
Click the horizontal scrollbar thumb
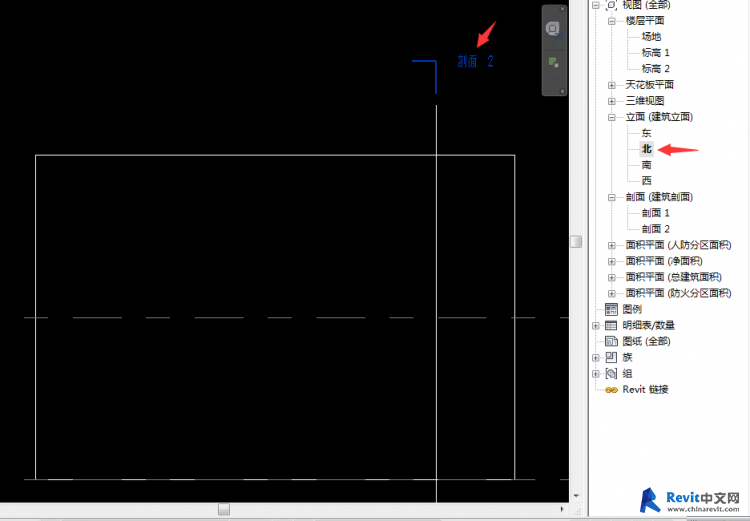point(224,509)
